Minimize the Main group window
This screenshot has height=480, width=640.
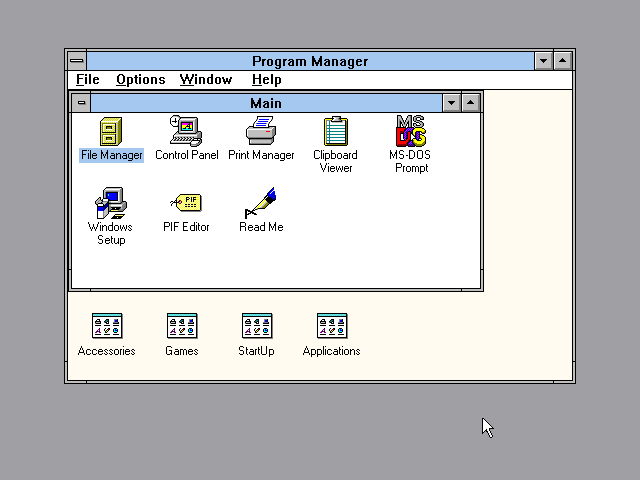click(x=451, y=103)
